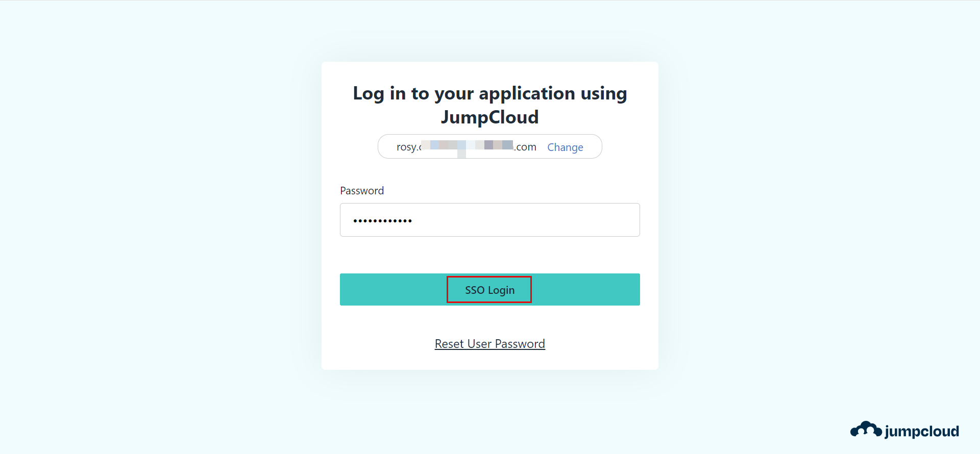Click blank card space between Password field and button

489,255
